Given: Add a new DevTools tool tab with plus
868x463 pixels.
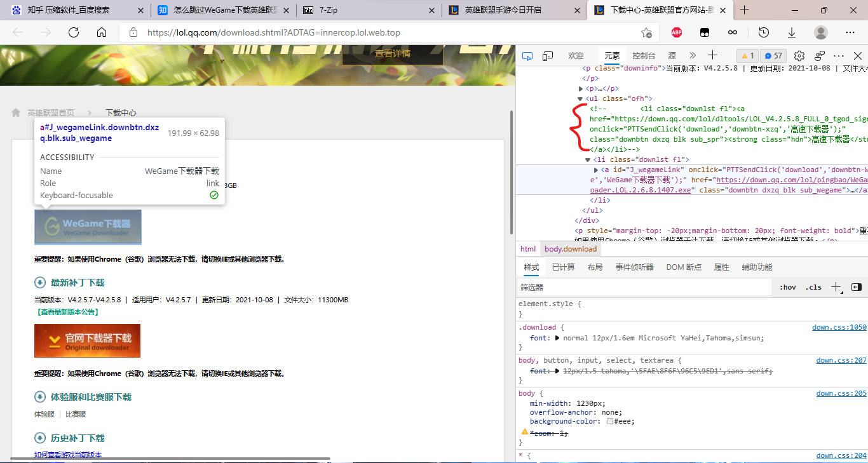Looking at the screenshot, I should coord(712,55).
